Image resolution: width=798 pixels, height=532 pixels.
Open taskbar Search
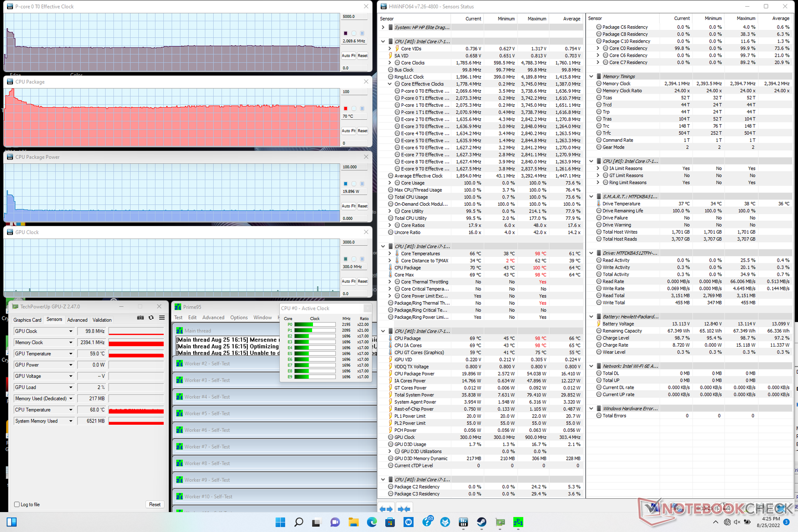click(x=299, y=522)
